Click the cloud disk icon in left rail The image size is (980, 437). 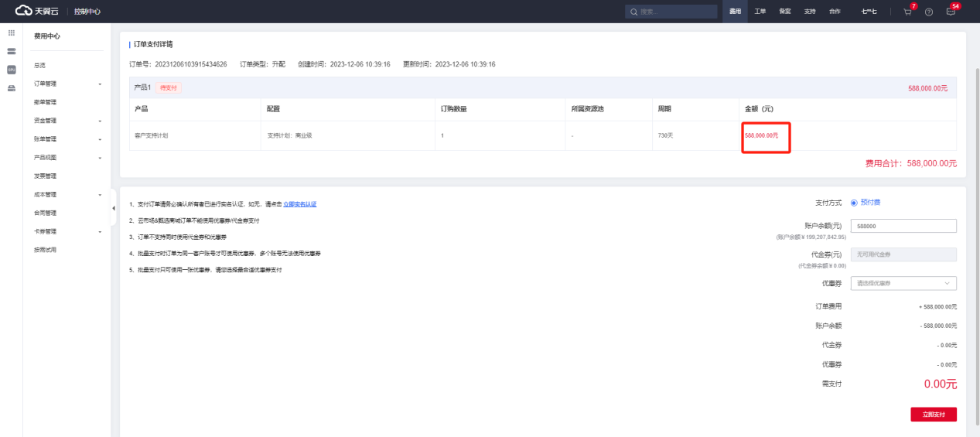(12, 88)
